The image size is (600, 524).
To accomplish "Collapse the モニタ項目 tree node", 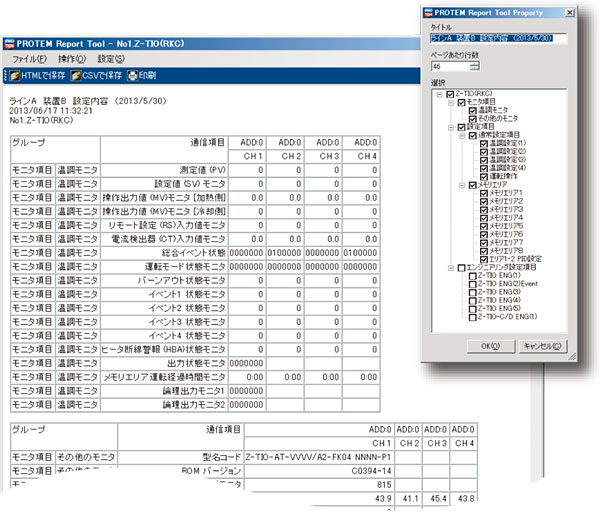I will click(x=451, y=103).
